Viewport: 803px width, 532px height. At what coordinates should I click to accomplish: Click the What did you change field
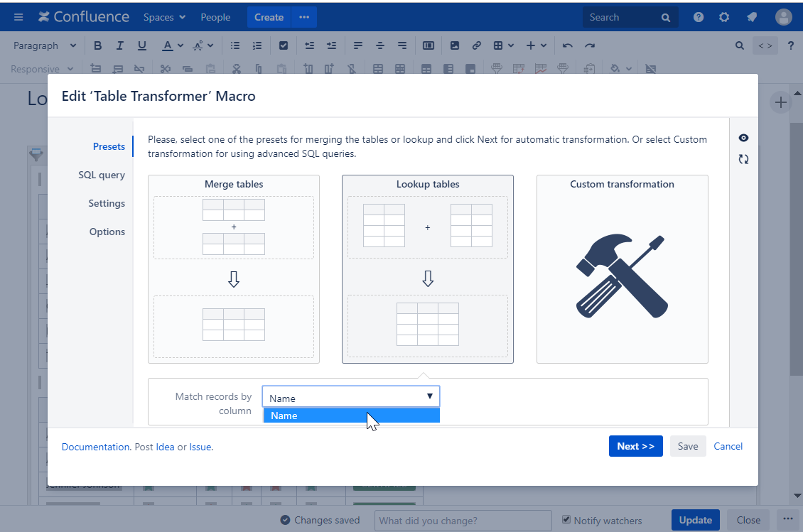[x=463, y=520]
